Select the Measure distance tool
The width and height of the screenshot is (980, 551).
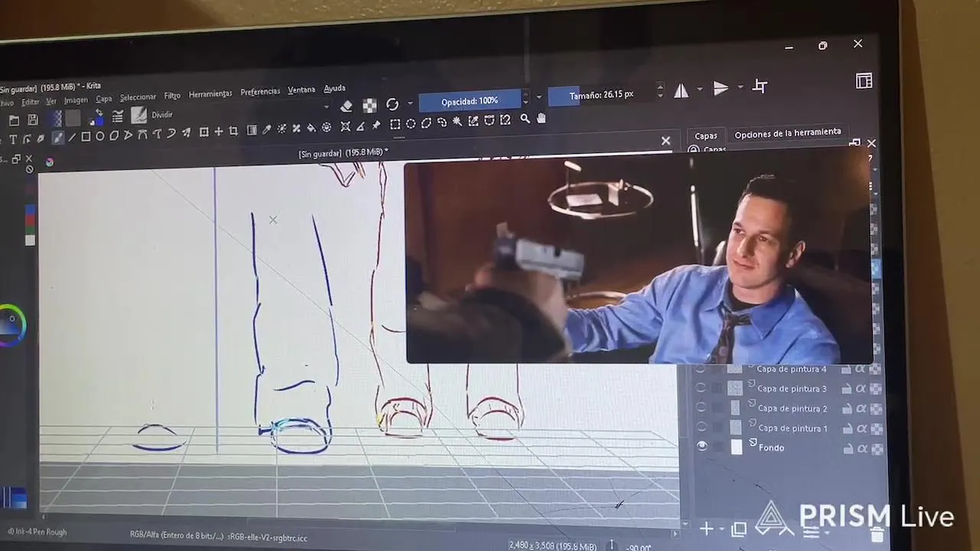(361, 126)
